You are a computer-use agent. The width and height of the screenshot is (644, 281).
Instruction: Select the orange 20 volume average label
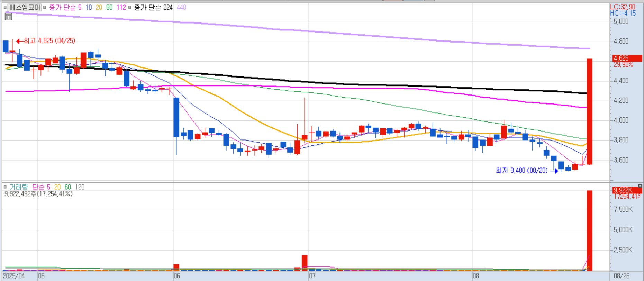pos(57,187)
